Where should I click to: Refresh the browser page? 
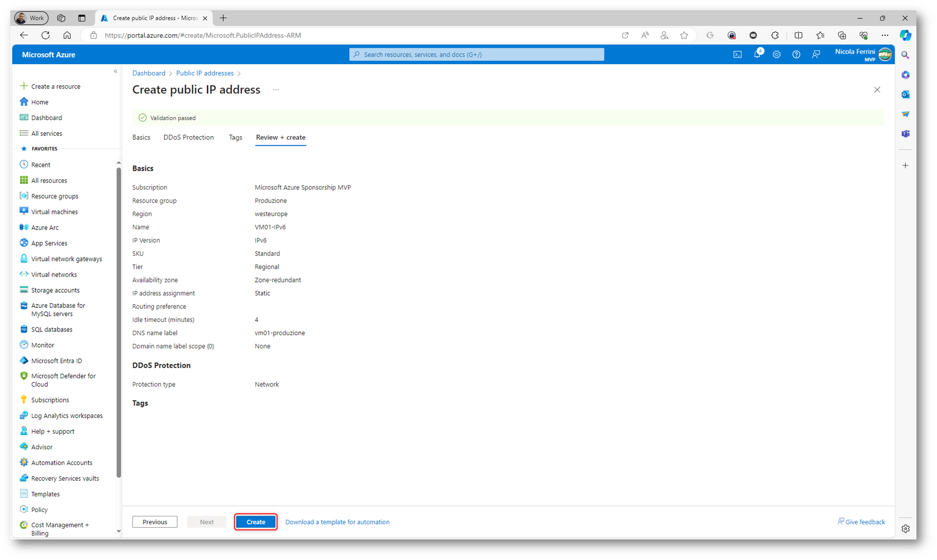(46, 35)
